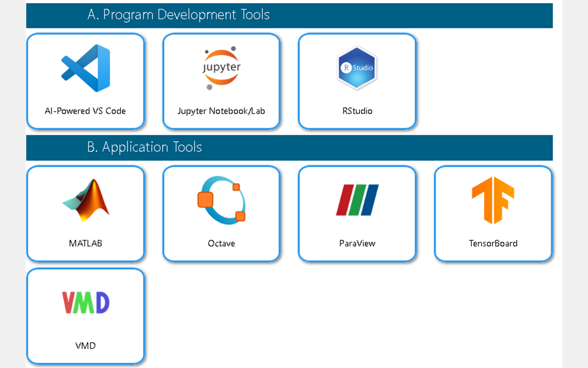Select the 'B. Application Tools' section header
Screen dimensions: 588x368
click(x=144, y=147)
